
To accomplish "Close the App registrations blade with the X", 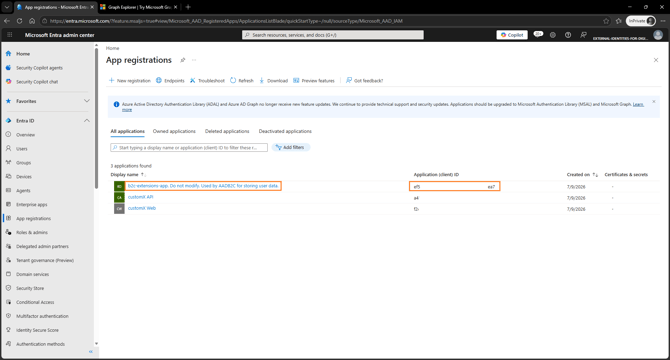I will point(656,60).
